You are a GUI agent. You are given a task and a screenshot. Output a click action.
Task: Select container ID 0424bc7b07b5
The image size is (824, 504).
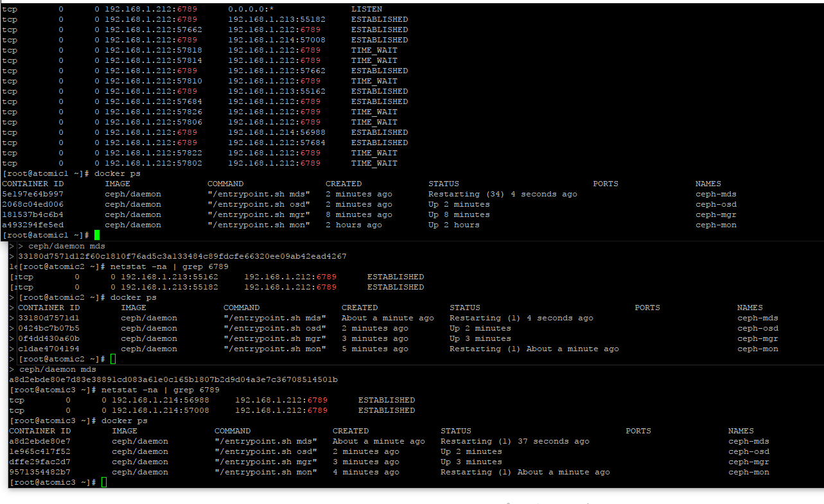(x=49, y=328)
